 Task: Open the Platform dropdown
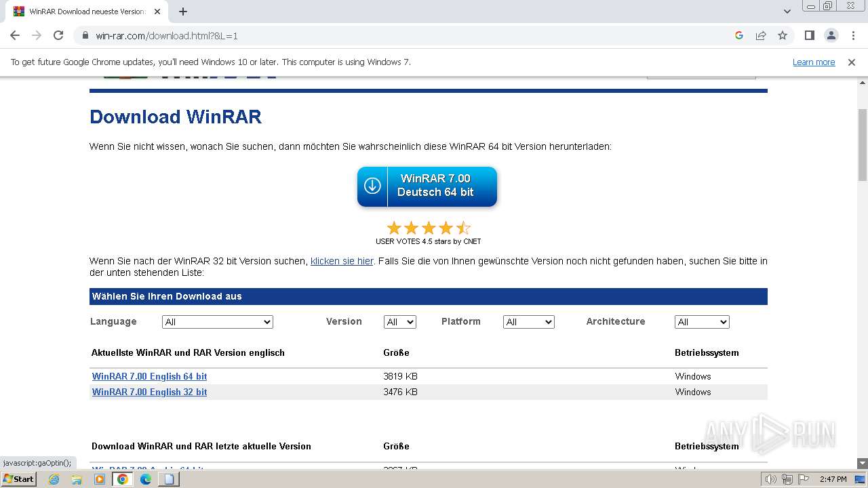(x=529, y=322)
